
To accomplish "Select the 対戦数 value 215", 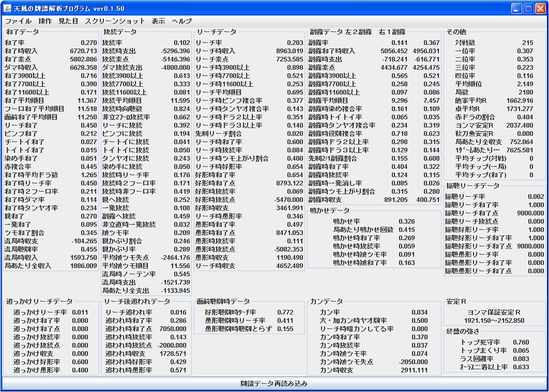I will point(527,43).
